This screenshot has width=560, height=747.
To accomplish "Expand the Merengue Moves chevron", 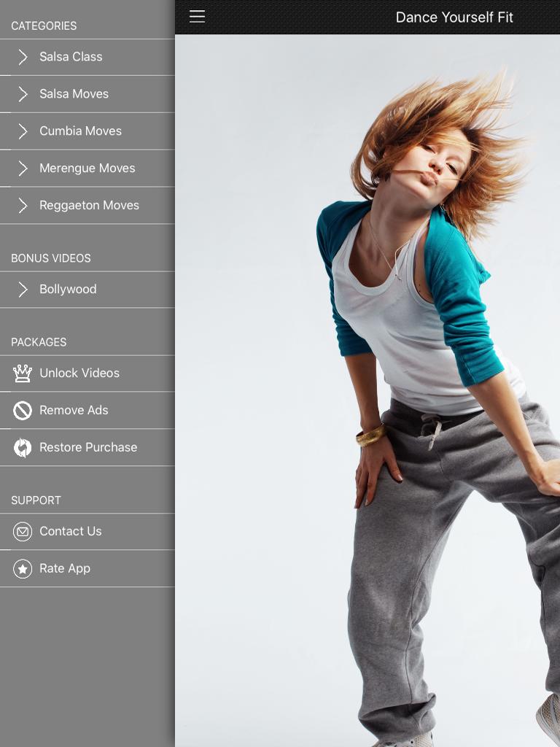I will click(x=23, y=169).
